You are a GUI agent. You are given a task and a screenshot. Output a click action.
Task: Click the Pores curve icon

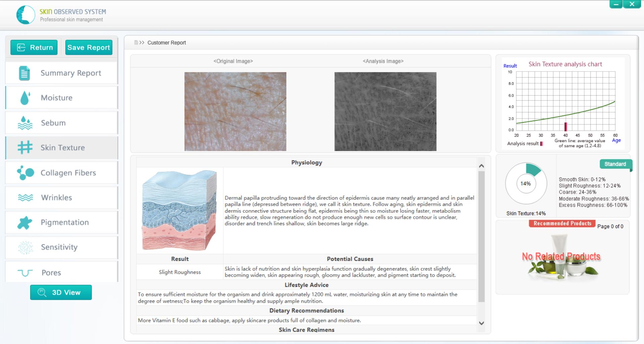pyautogui.click(x=25, y=273)
